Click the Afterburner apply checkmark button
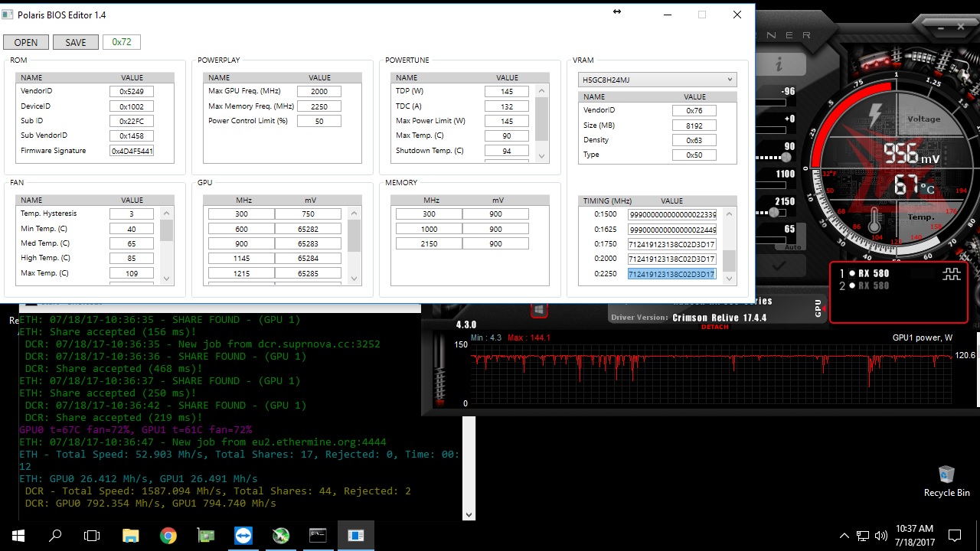 click(779, 266)
